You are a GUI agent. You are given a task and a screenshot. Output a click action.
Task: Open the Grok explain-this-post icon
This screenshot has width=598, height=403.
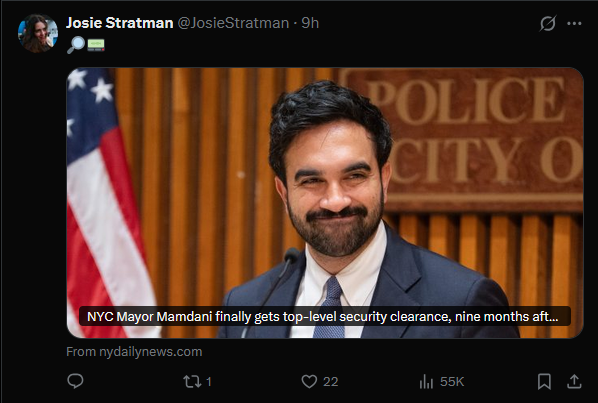click(x=548, y=23)
